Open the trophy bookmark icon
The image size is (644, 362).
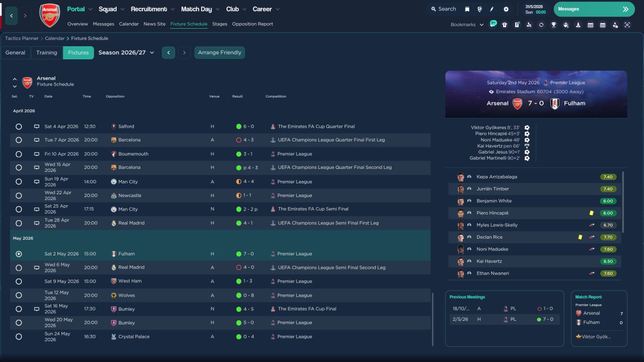click(553, 25)
